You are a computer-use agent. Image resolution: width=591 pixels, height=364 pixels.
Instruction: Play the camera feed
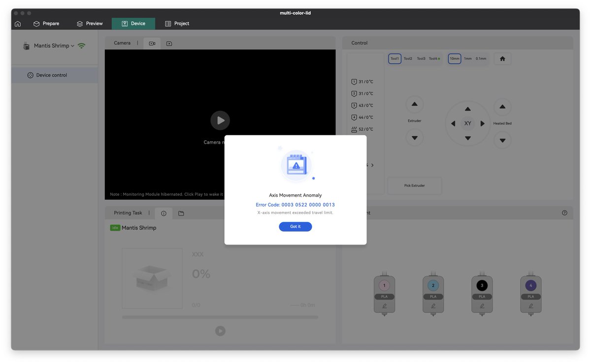click(x=220, y=121)
